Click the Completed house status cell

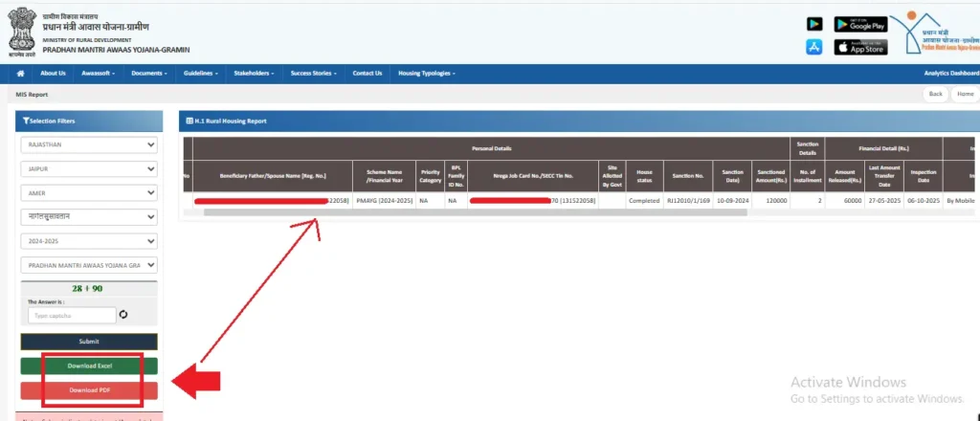point(644,201)
